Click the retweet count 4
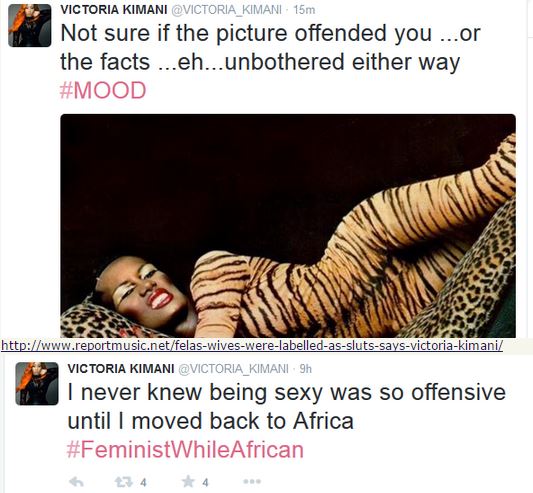Image resolution: width=533 pixels, height=493 pixels. [143, 482]
